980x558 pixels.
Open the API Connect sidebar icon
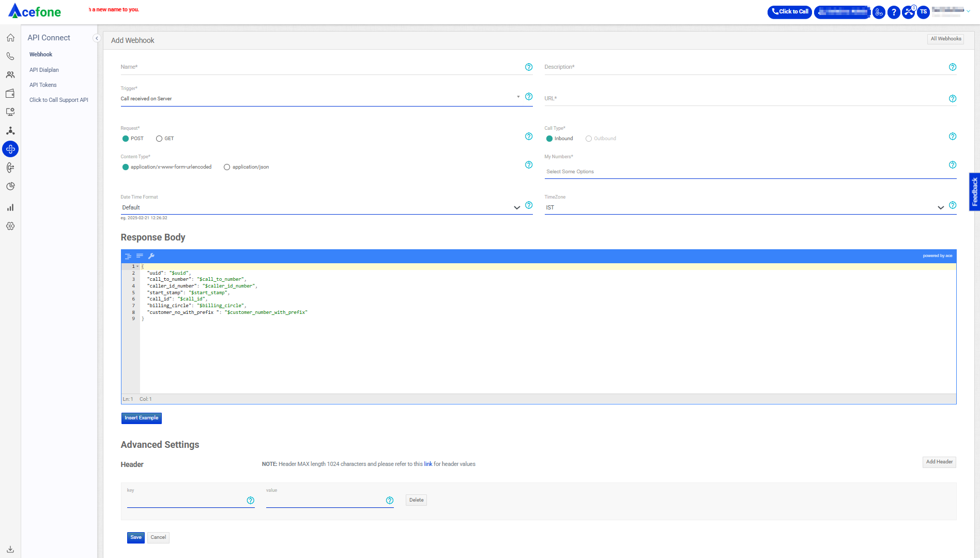coord(10,149)
